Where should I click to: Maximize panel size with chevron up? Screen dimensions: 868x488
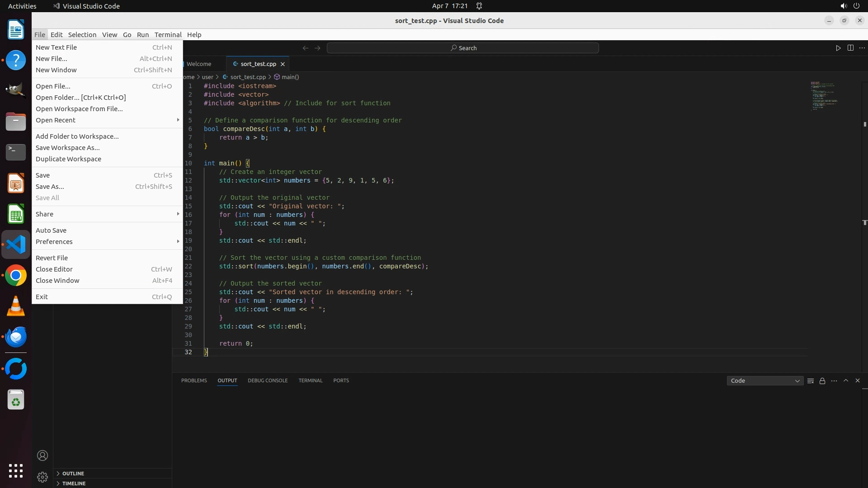(x=846, y=380)
